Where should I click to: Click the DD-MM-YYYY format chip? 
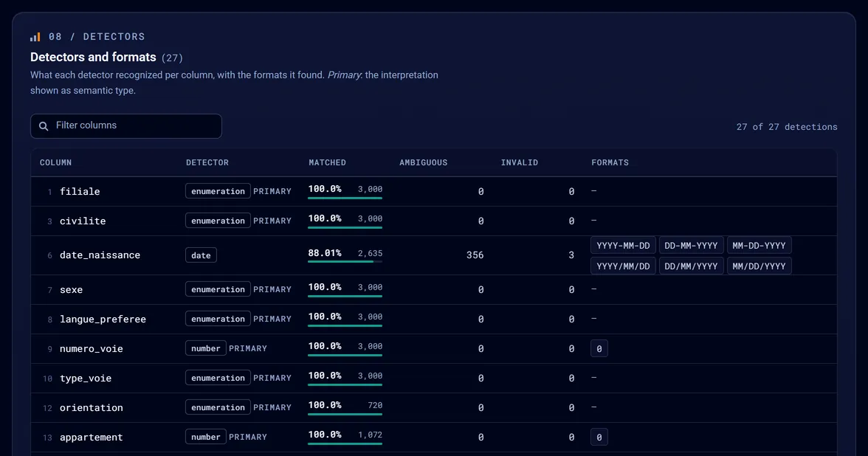pyautogui.click(x=691, y=245)
